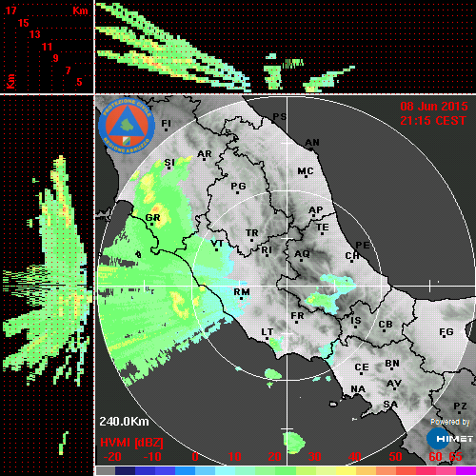Click the VT city label
This screenshot has height=476, width=476.
[217, 244]
